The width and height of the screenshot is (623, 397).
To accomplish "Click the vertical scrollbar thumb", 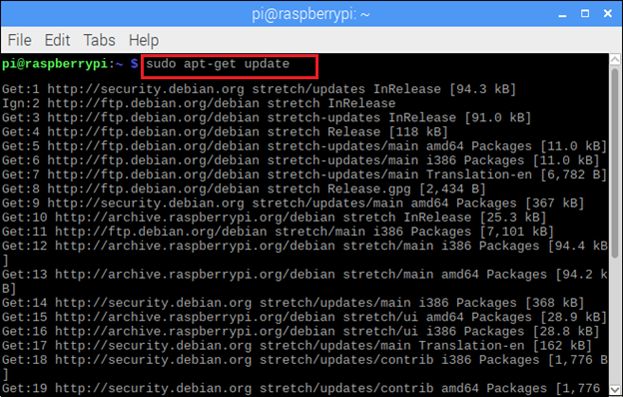I will (x=615, y=163).
